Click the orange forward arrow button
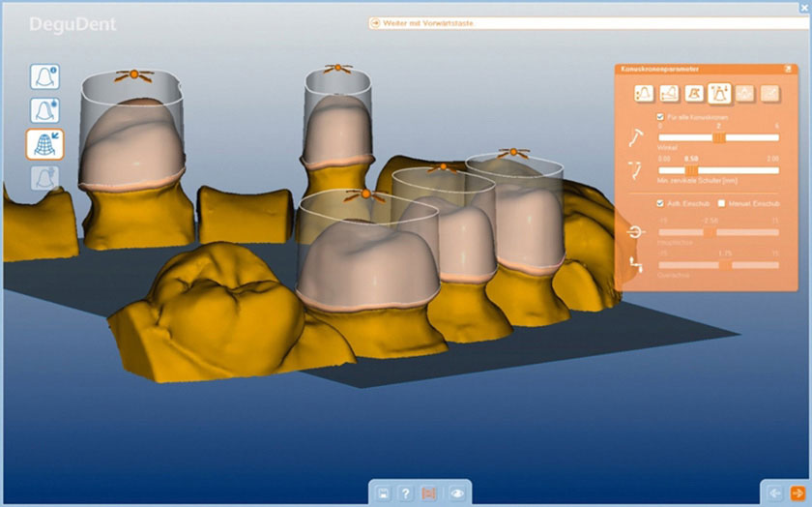This screenshot has width=812, height=507. pyautogui.click(x=797, y=493)
